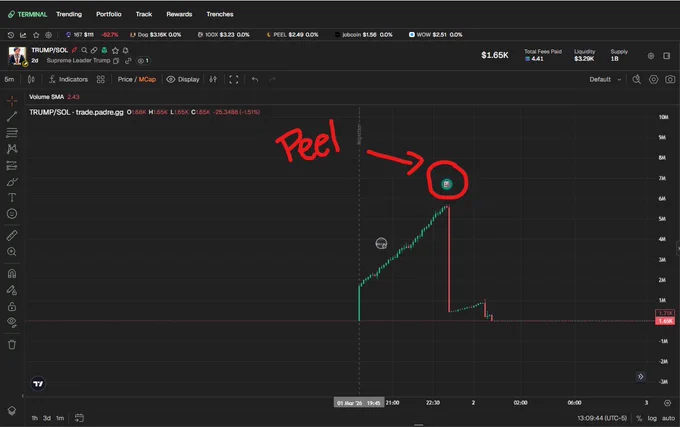Toggle stay in drawing mode
The width and height of the screenshot is (680, 427).
click(x=12, y=290)
